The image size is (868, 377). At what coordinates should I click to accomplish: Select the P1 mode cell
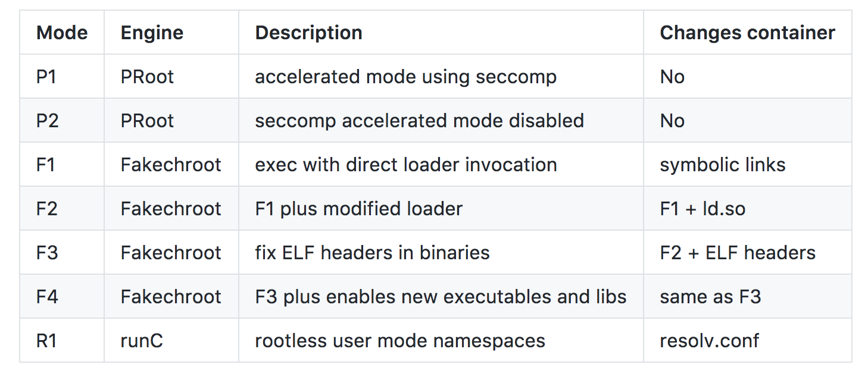click(46, 77)
